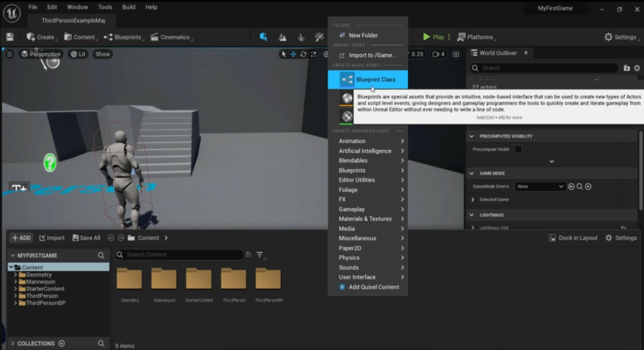Switch to ThirdPersonExampleMap tab
Screen dimensions: 644x350
[x=73, y=21]
